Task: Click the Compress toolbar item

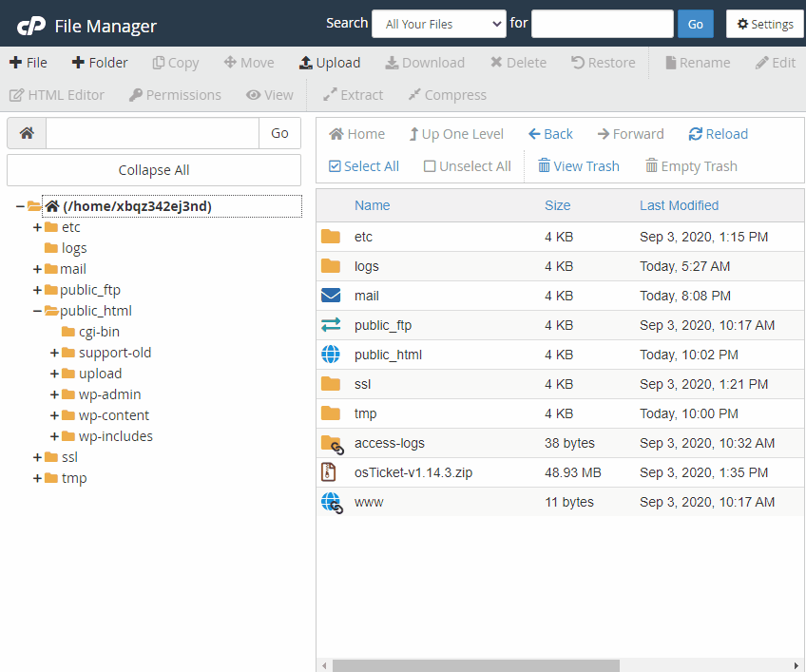Action: (448, 95)
